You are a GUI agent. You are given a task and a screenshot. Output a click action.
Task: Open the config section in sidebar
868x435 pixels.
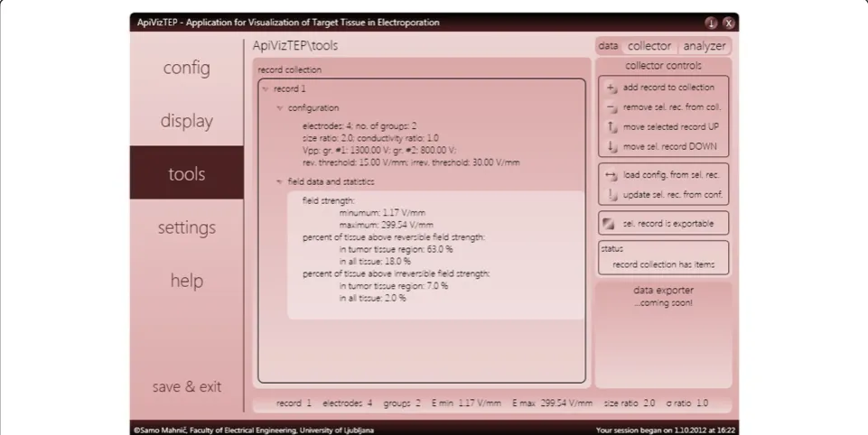[x=187, y=68]
